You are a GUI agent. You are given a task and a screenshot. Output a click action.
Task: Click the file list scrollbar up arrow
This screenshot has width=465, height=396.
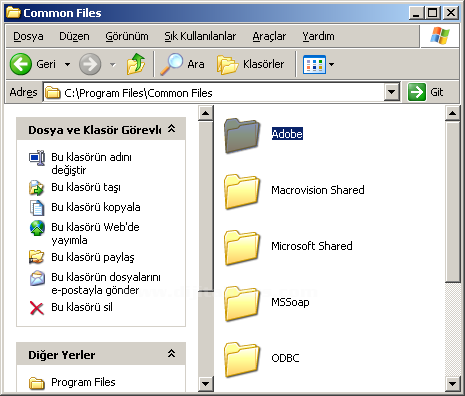click(x=452, y=113)
